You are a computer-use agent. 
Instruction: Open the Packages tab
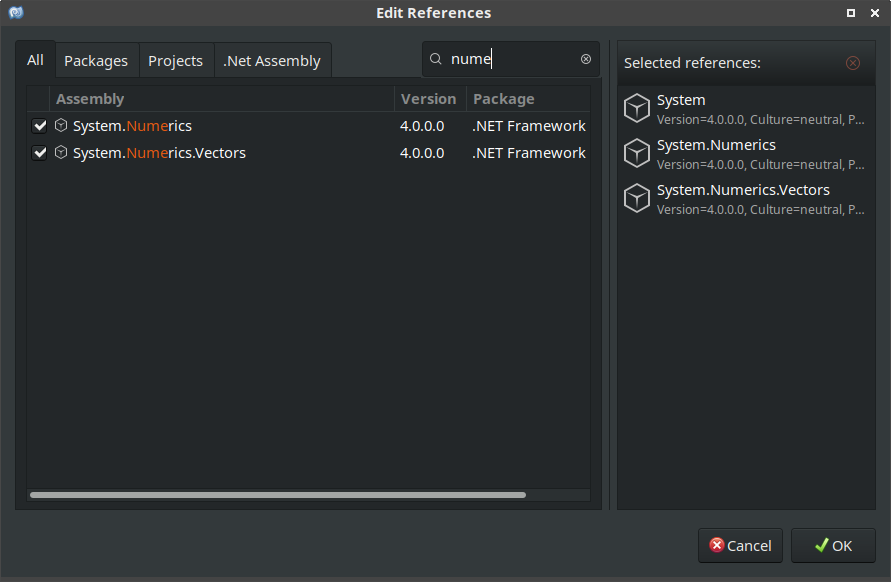tap(96, 61)
